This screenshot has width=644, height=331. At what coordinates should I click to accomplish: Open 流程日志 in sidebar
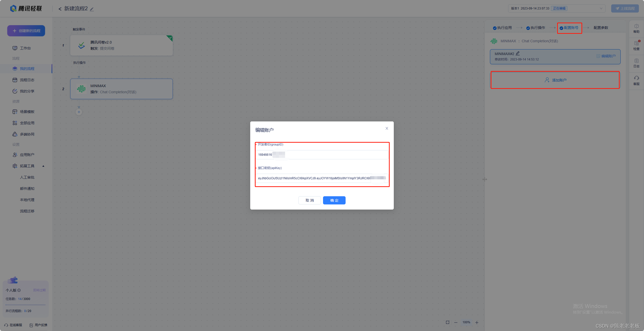pos(27,80)
